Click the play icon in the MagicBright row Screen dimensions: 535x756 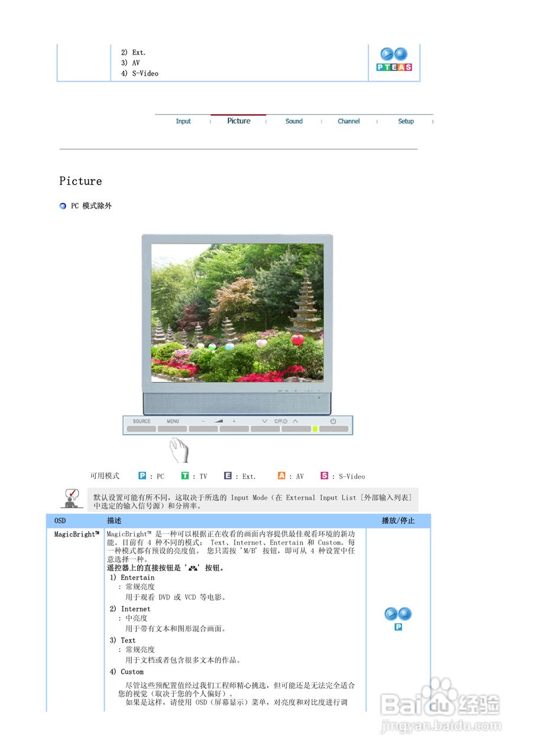(391, 614)
